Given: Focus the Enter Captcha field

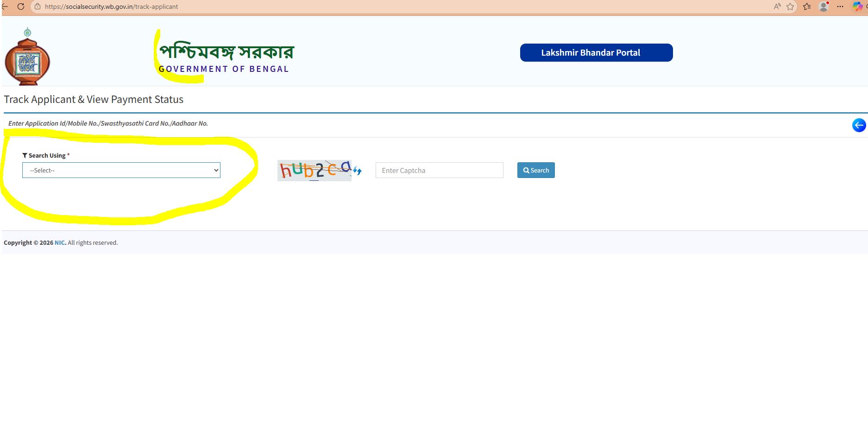Looking at the screenshot, I should click(x=439, y=170).
